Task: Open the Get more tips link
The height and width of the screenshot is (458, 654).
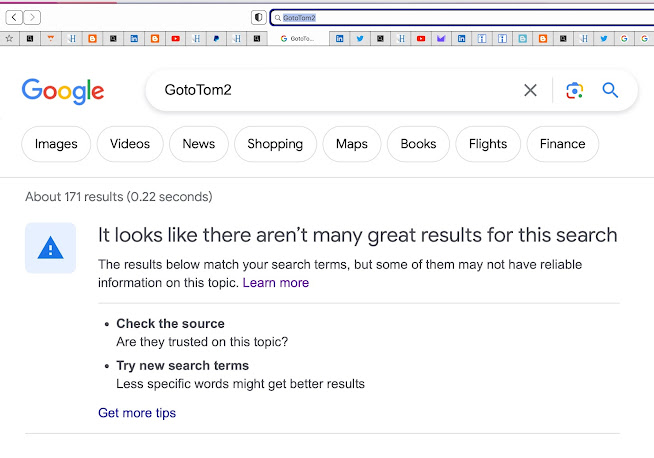Action: click(137, 413)
